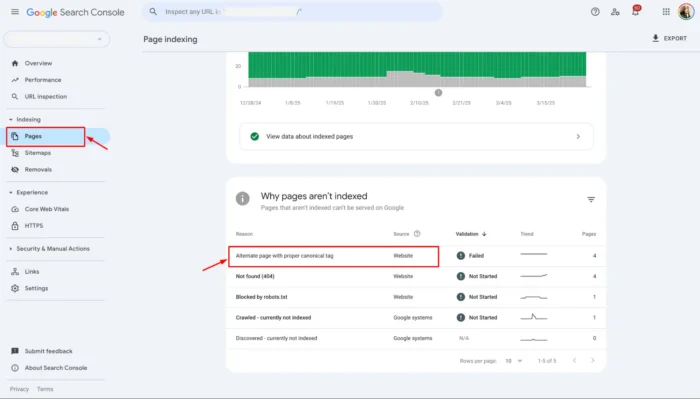This screenshot has width=700, height=399.
Task: Open the Rows per page dropdown
Action: tap(513, 361)
